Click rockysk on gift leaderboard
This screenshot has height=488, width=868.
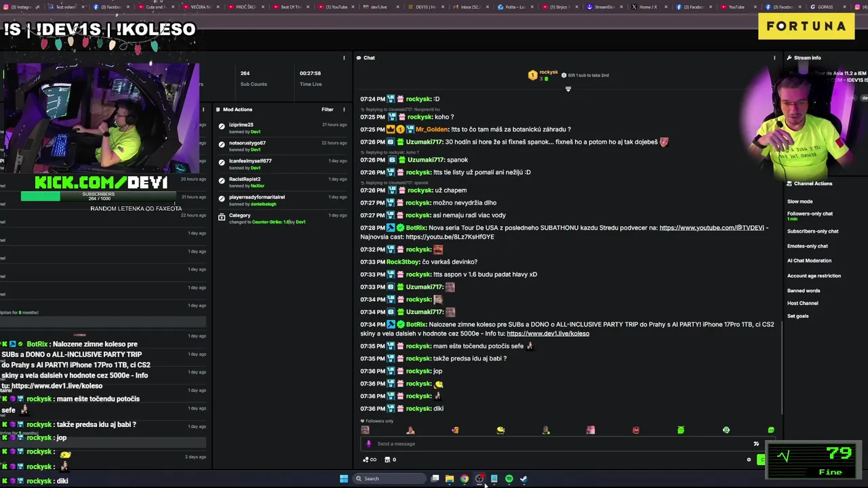click(x=549, y=73)
